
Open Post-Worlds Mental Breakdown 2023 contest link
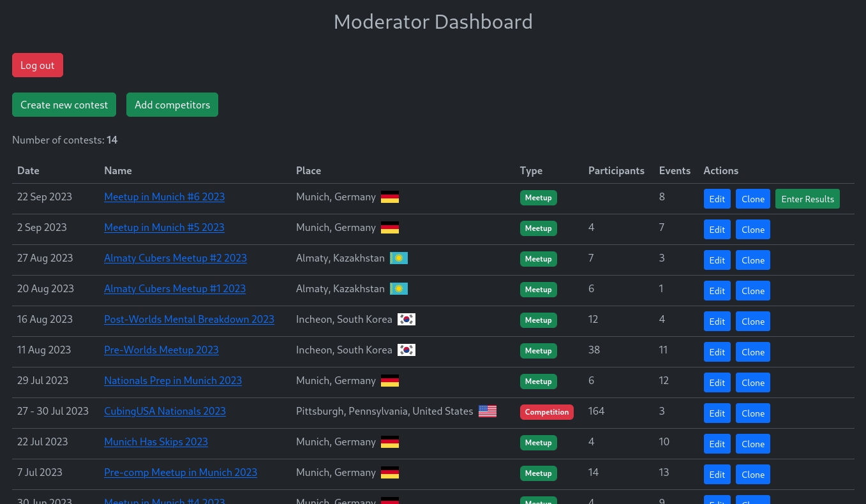click(x=189, y=319)
